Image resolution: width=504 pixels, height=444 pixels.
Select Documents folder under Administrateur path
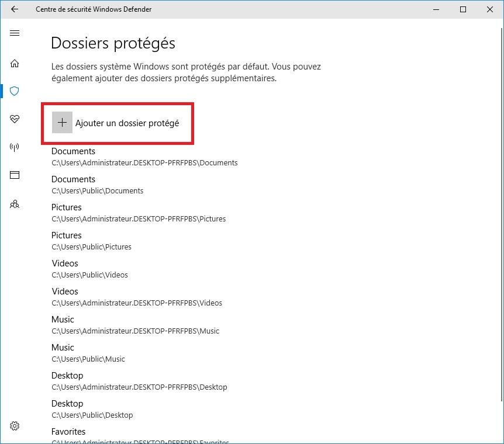pyautogui.click(x=144, y=157)
